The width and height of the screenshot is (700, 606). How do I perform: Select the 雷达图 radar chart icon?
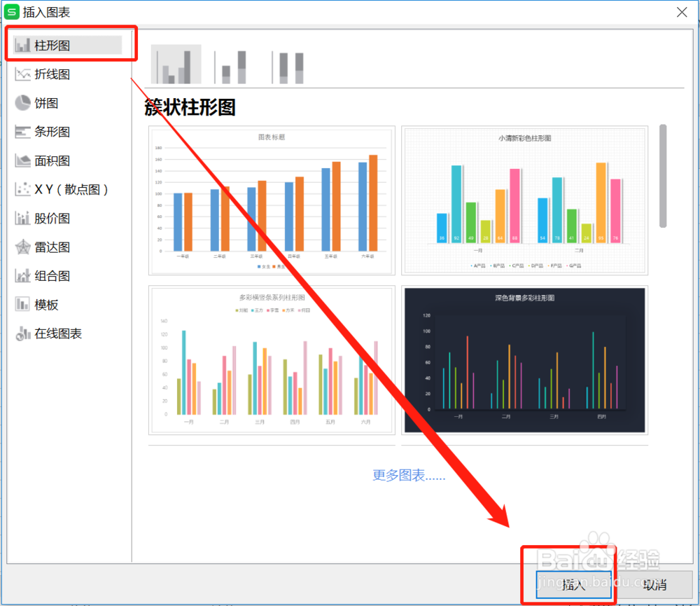coord(22,247)
